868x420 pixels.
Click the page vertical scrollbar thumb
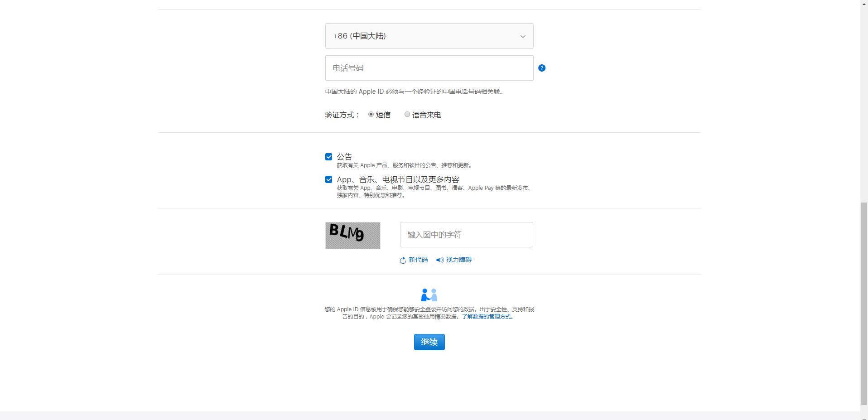tap(864, 304)
